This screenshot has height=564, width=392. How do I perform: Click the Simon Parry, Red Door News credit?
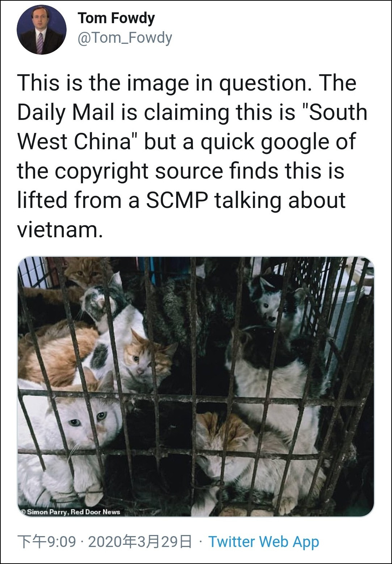point(71,512)
